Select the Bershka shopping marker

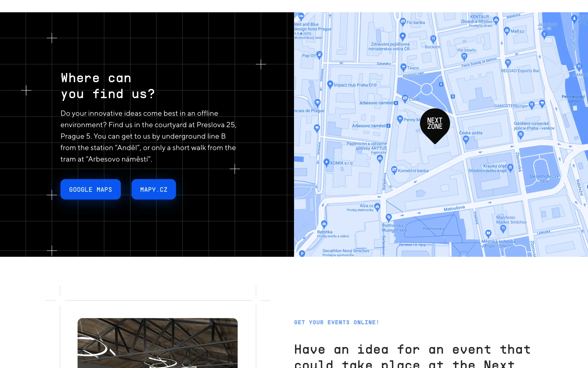coord(324,224)
